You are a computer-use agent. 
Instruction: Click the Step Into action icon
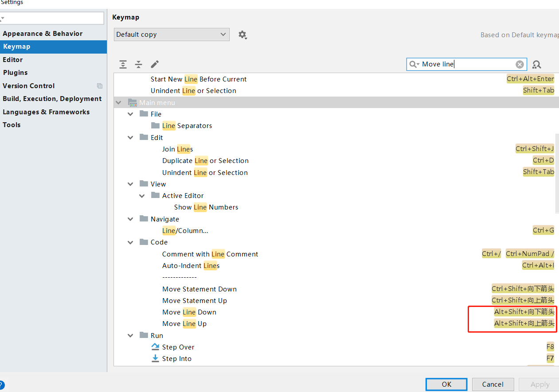pyautogui.click(x=155, y=358)
